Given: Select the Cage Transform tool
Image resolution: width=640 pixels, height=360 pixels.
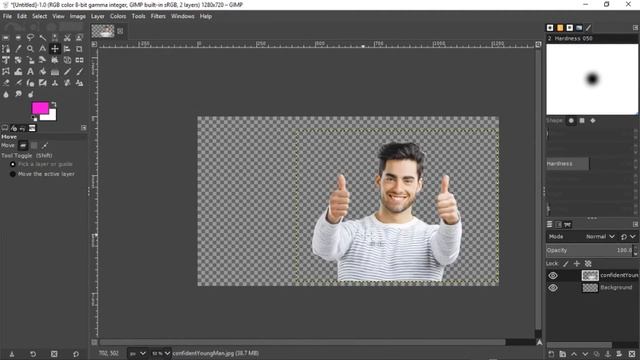Looking at the screenshot, I should 6,72.
